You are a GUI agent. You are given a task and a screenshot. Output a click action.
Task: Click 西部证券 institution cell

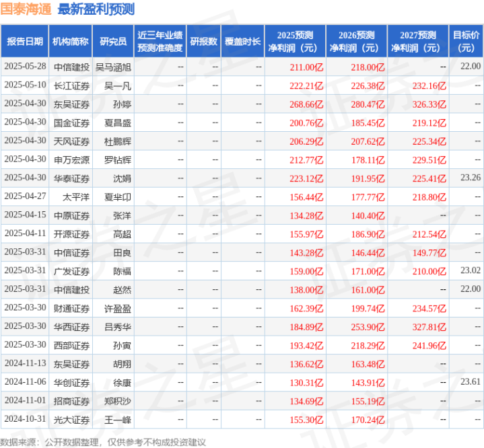point(71,346)
